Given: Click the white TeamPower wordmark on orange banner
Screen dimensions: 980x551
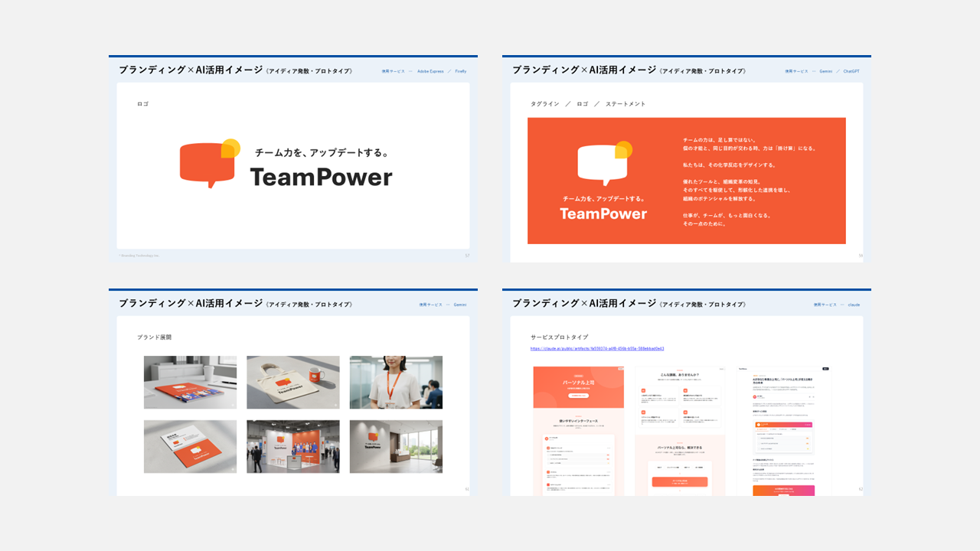Looking at the screenshot, I should pos(603,214).
